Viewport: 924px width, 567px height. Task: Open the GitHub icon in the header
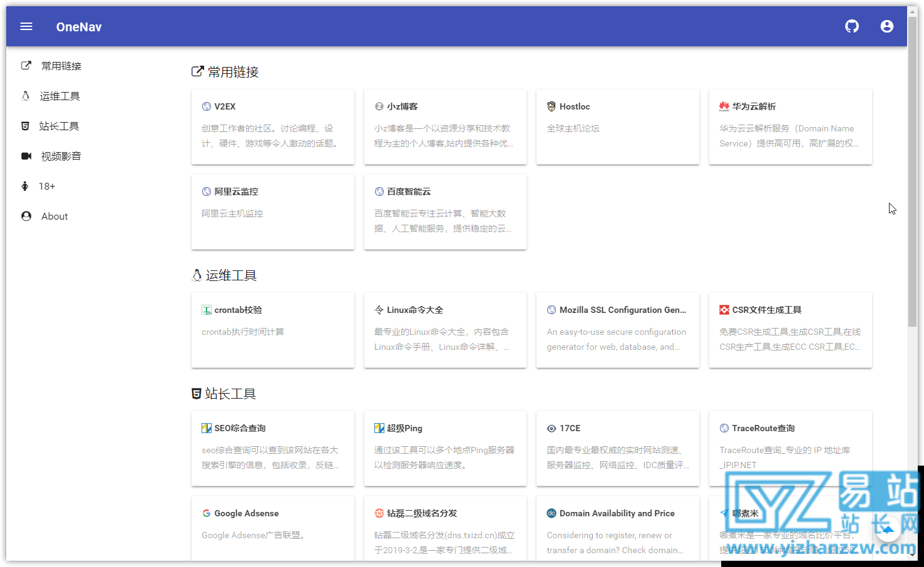852,26
